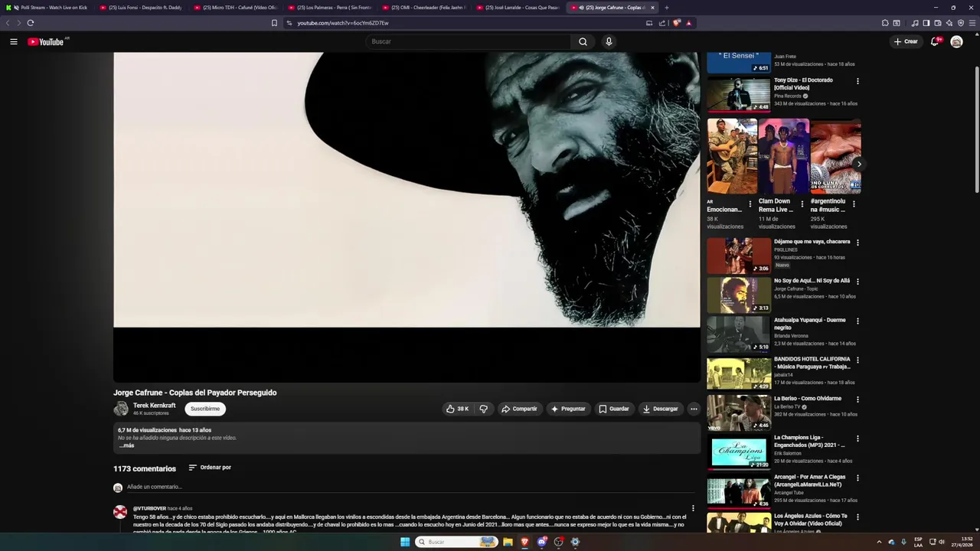Click the Windows taskbar Buscar search box
The height and width of the screenshot is (551, 980).
[x=457, y=542]
